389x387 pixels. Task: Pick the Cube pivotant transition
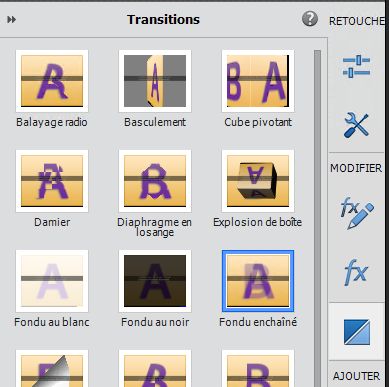pyautogui.click(x=258, y=81)
